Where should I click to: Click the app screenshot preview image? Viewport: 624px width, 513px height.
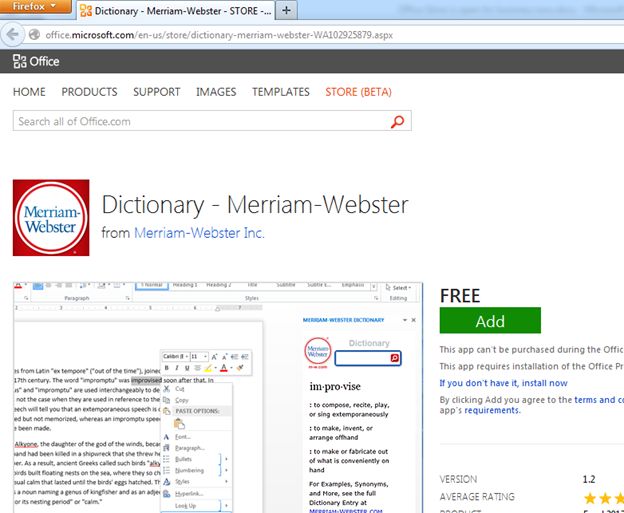click(218, 398)
